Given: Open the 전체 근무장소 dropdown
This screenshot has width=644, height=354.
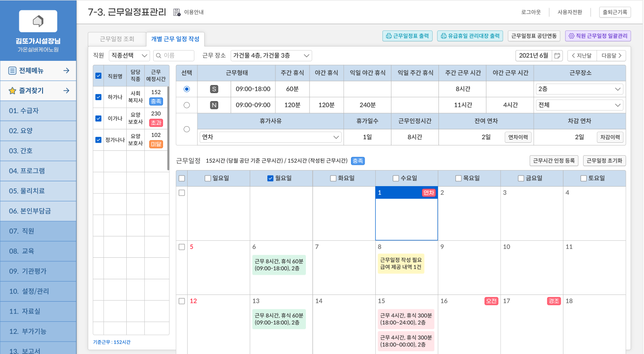Looking at the screenshot, I should click(580, 105).
